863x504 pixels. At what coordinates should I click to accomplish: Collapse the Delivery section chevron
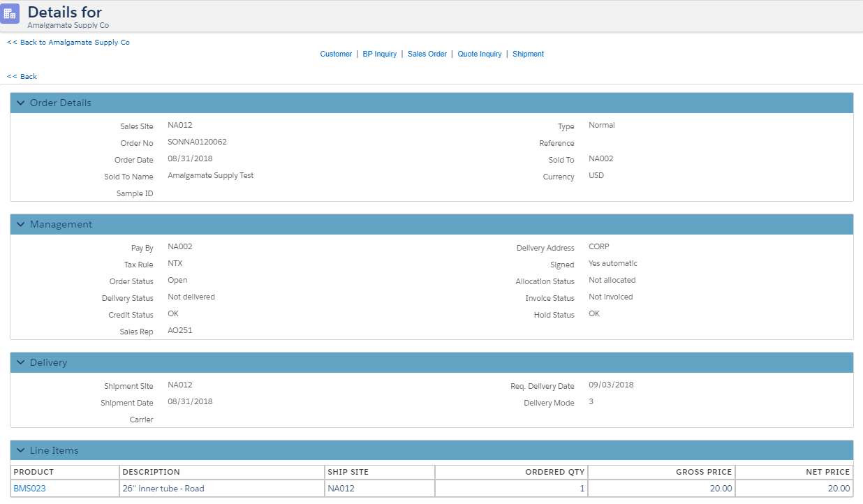pos(20,362)
